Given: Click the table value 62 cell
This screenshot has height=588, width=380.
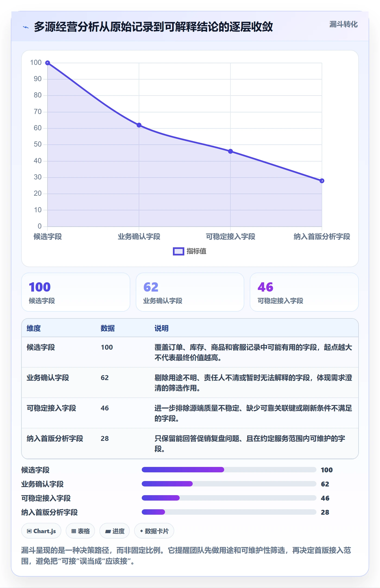Looking at the screenshot, I should pos(105,378).
